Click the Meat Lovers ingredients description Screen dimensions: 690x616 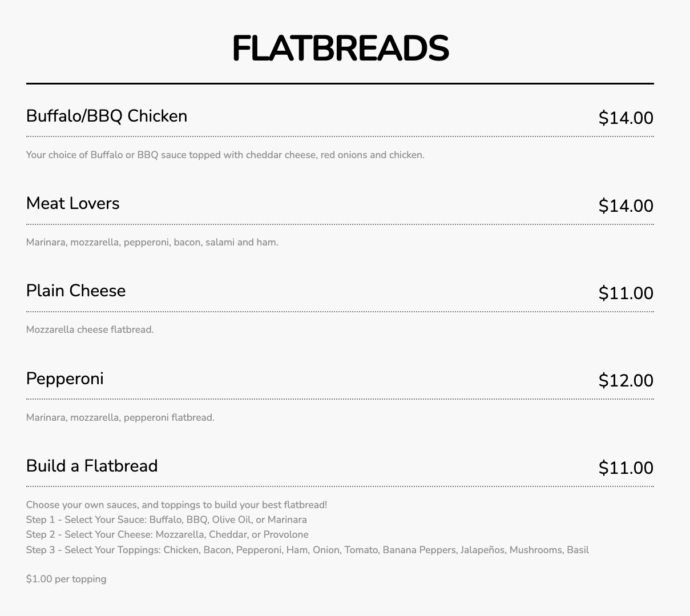[x=152, y=242]
